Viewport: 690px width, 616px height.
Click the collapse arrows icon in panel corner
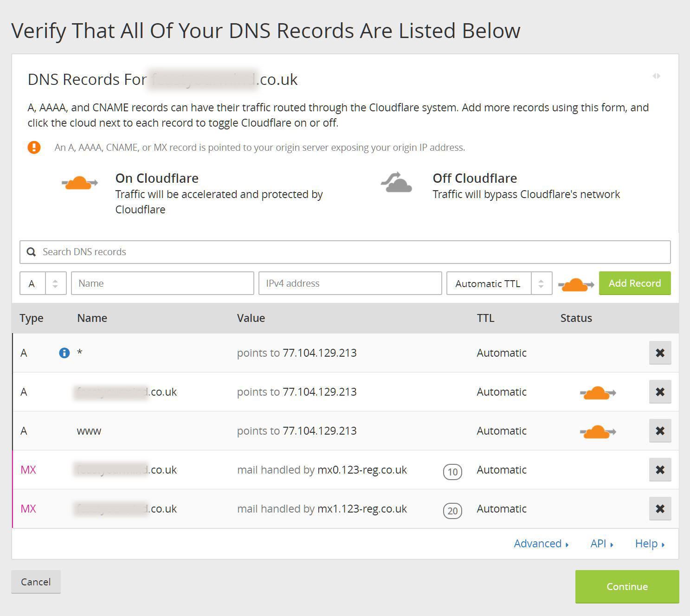pyautogui.click(x=656, y=76)
